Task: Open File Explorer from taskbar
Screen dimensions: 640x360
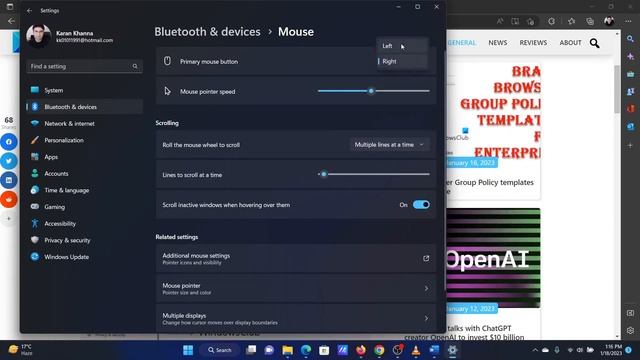Action: pos(287,350)
